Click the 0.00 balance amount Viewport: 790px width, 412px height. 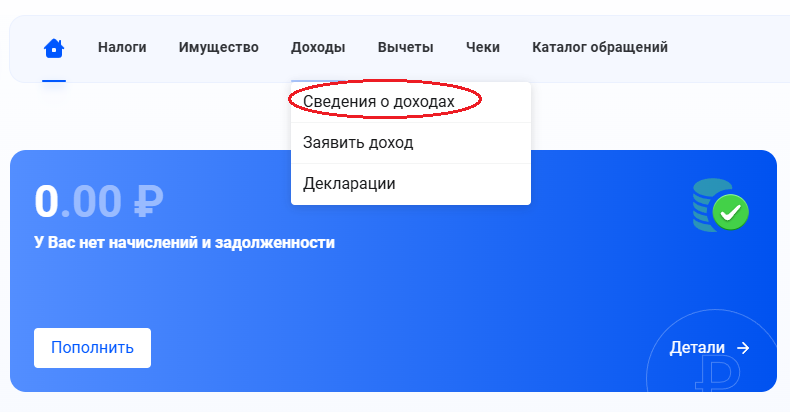point(79,201)
